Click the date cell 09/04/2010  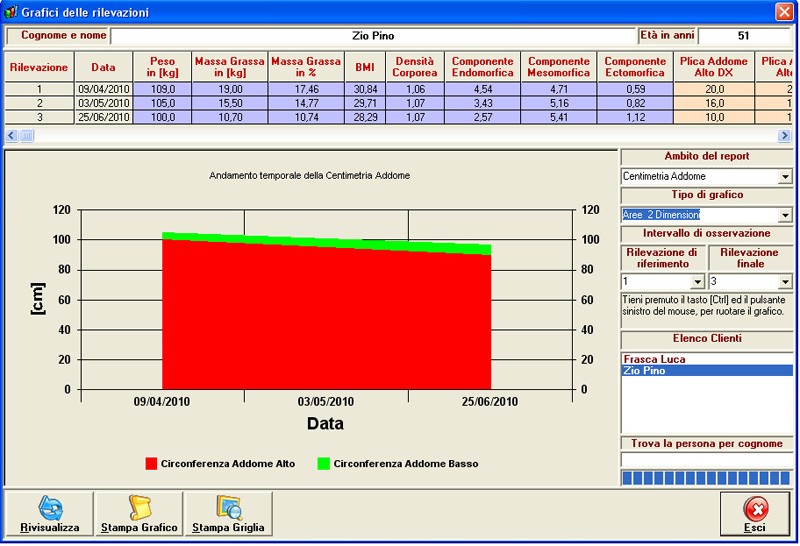coord(104,89)
